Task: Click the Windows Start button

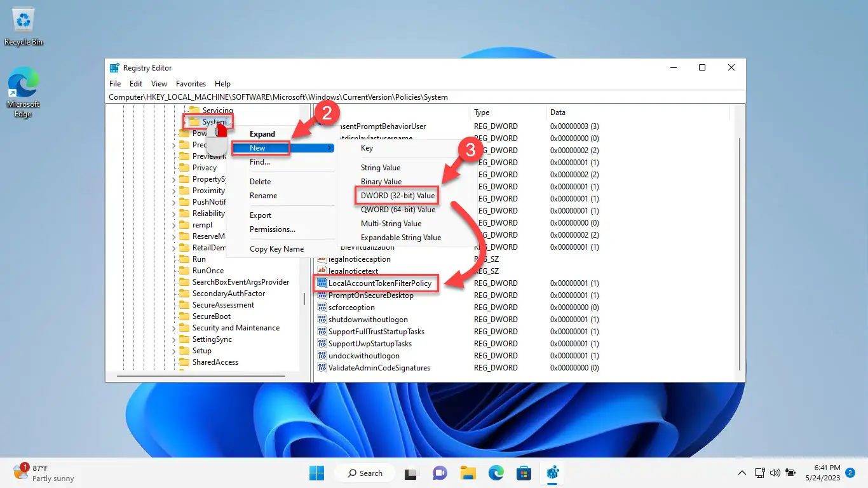Action: point(316,473)
